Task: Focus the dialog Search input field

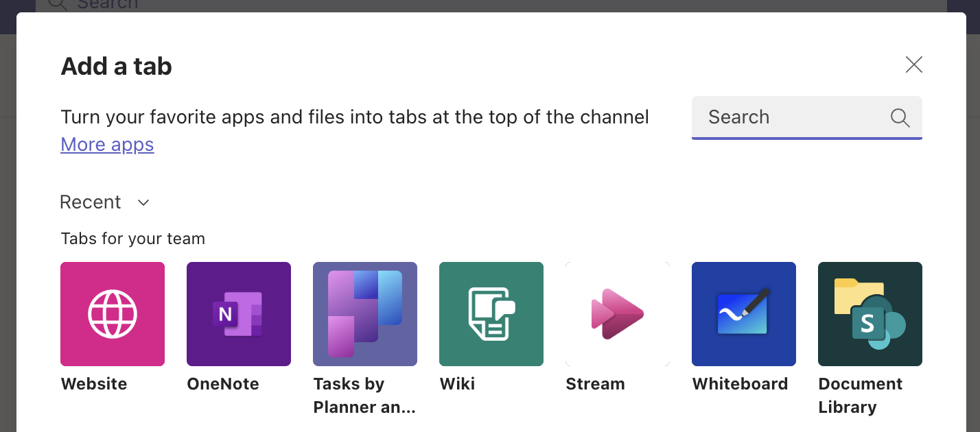Action: coord(807,117)
